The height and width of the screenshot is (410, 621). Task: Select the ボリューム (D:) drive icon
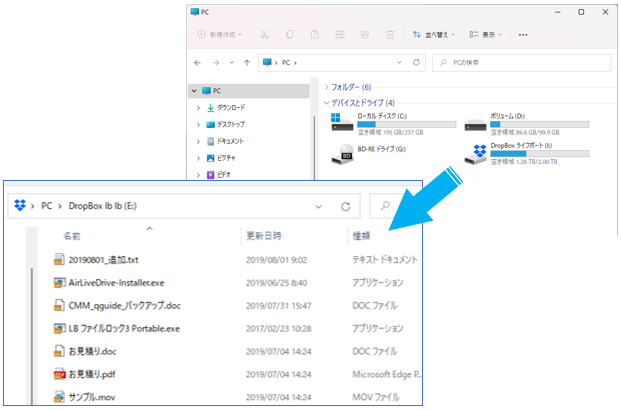475,125
